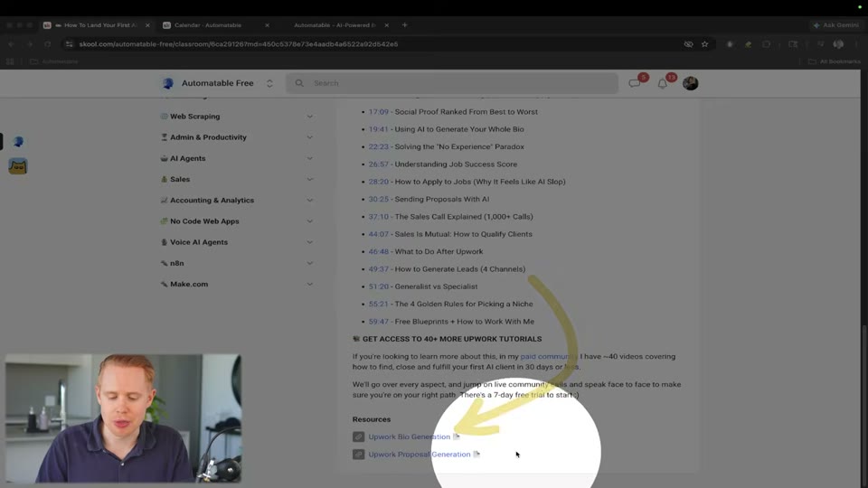868x488 pixels.
Task: Go back in browser
Action: [x=12, y=44]
